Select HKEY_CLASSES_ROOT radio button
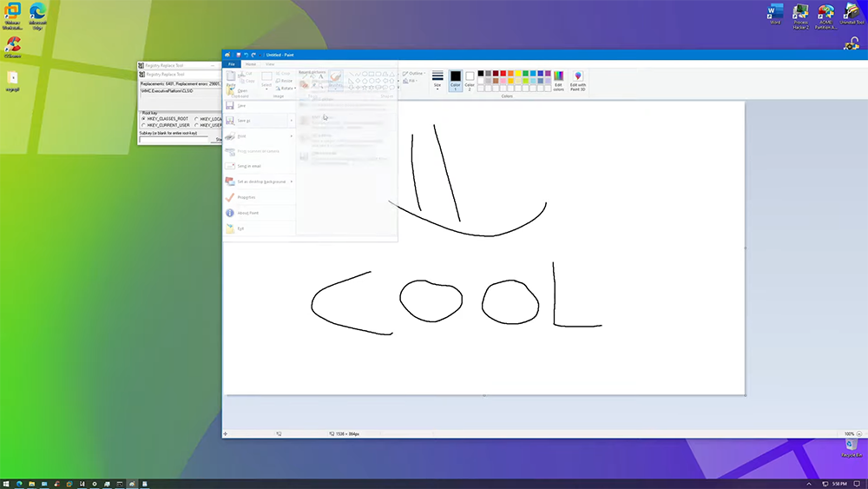 click(x=144, y=118)
